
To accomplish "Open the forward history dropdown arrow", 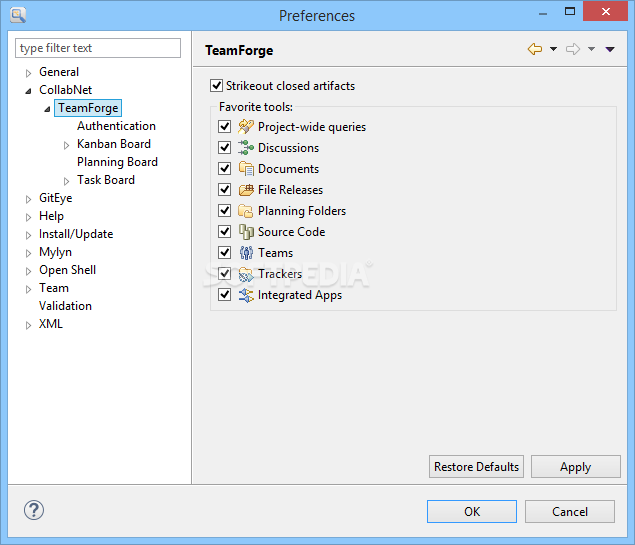I will (x=591, y=49).
